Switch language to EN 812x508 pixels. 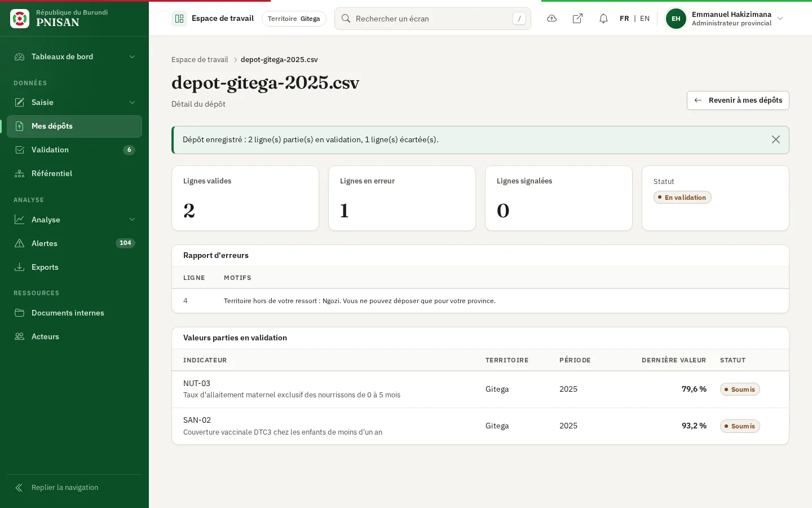645,19
